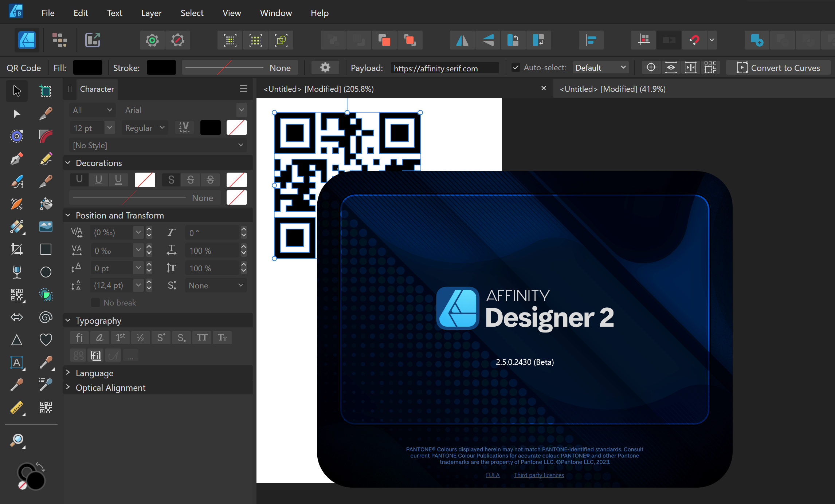Toggle snapping magnet icon
The width and height of the screenshot is (835, 504).
pos(694,40)
